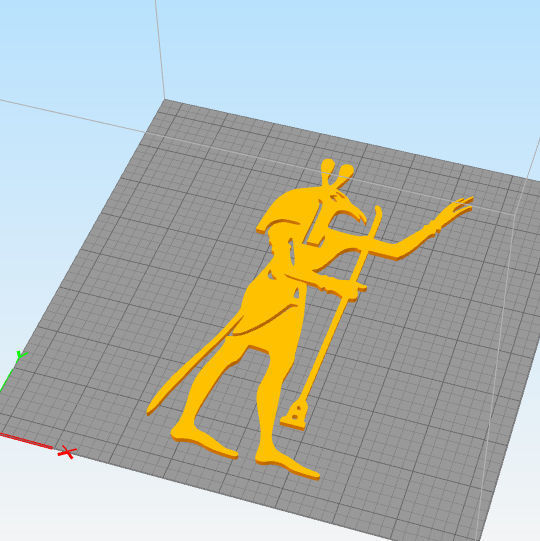Click the green Y axis marker
This screenshot has width=540, height=541.
click(x=21, y=355)
